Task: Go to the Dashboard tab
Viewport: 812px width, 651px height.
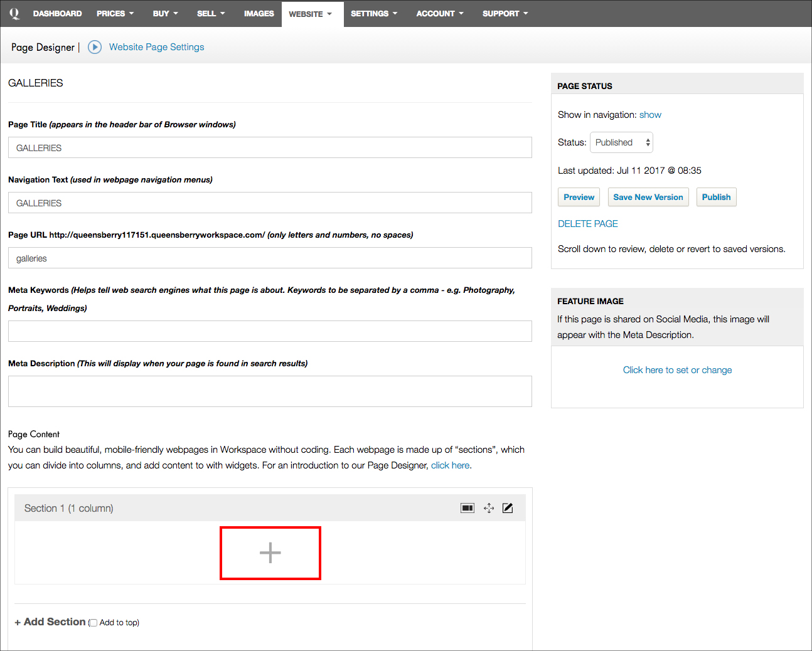Action: pos(57,13)
